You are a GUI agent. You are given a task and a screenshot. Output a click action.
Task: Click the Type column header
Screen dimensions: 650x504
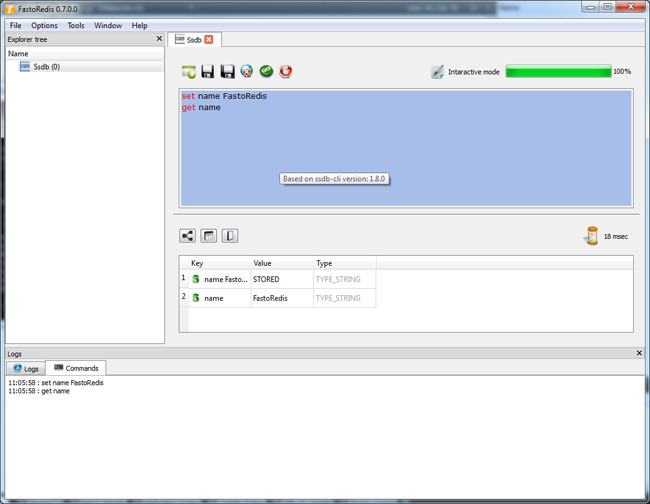pos(345,263)
